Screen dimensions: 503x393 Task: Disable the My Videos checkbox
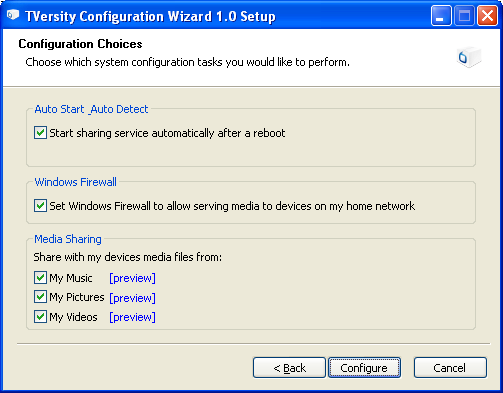pos(40,316)
